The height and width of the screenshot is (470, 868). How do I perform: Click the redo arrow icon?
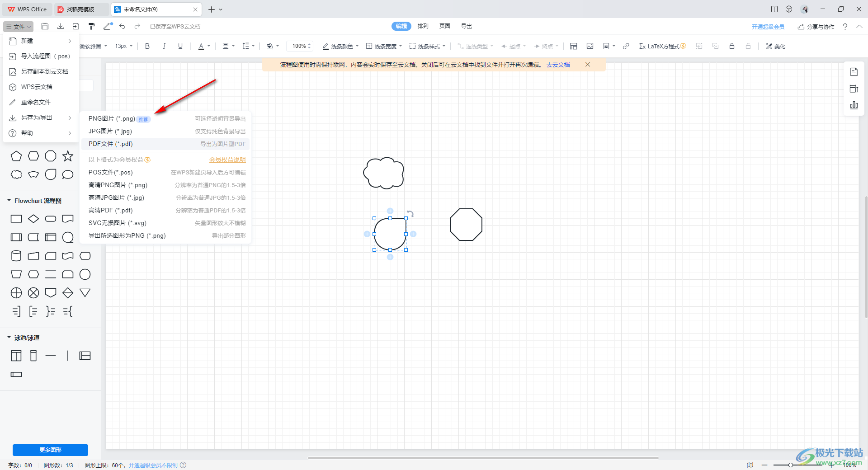[x=137, y=26]
